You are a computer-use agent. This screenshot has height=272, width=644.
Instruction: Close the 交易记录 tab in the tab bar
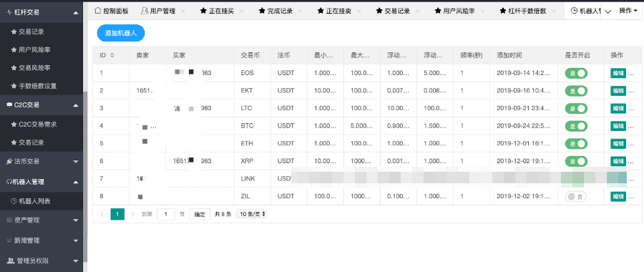(x=417, y=11)
